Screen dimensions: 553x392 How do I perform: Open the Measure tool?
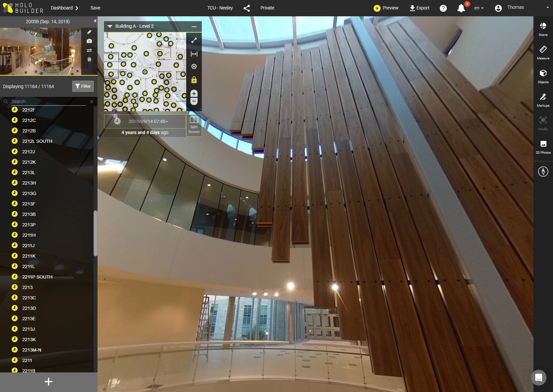543,52
